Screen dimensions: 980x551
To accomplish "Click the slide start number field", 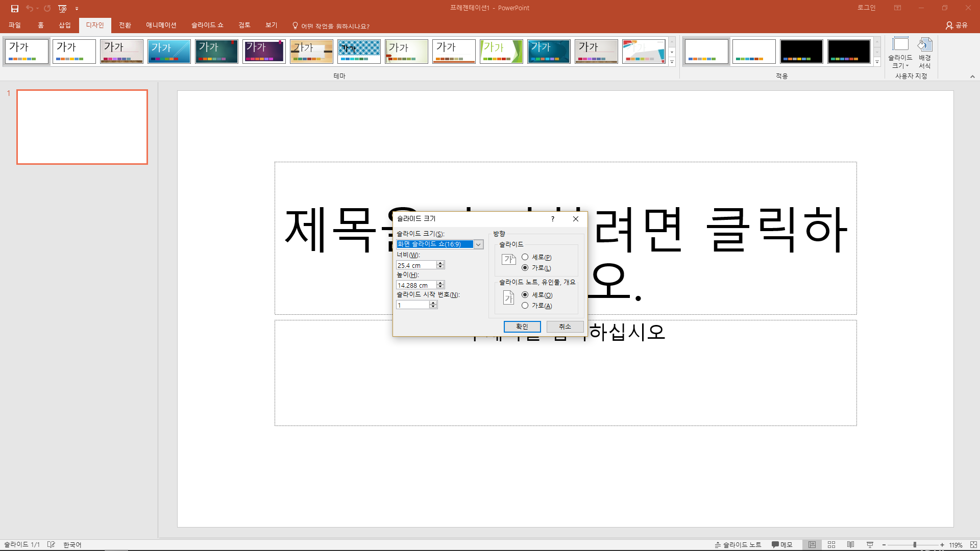I will tap(412, 305).
